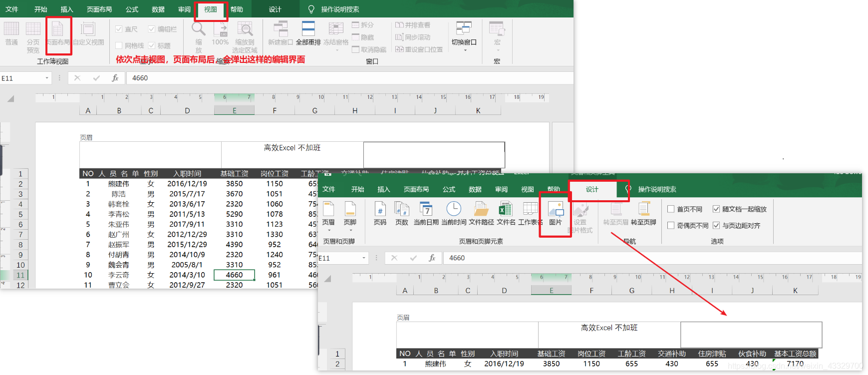Toggle 直尺 checkbox in back window
This screenshot has width=868, height=375.
coord(119,29)
